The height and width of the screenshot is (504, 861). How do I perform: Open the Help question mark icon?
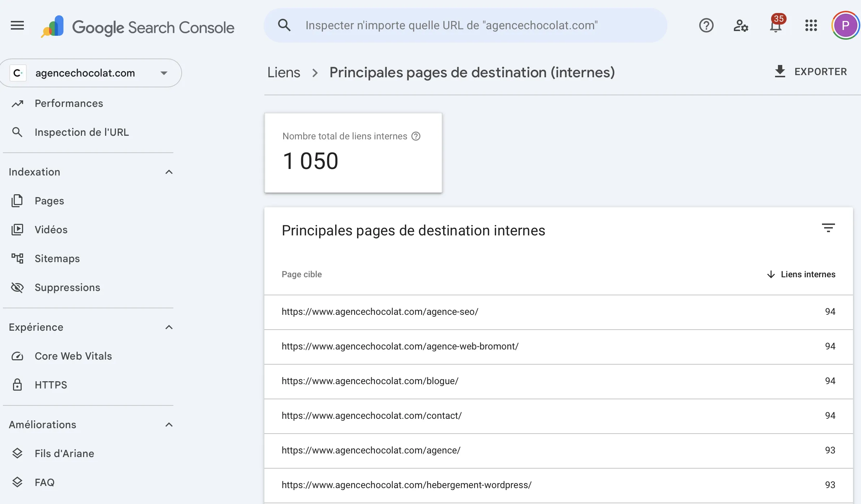click(x=706, y=26)
